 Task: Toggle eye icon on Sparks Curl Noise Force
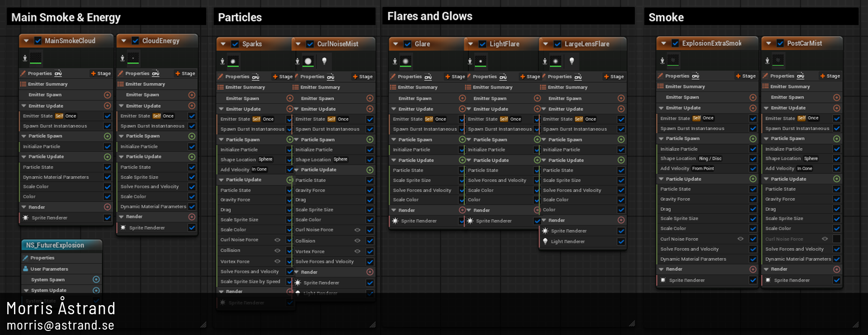click(x=278, y=240)
